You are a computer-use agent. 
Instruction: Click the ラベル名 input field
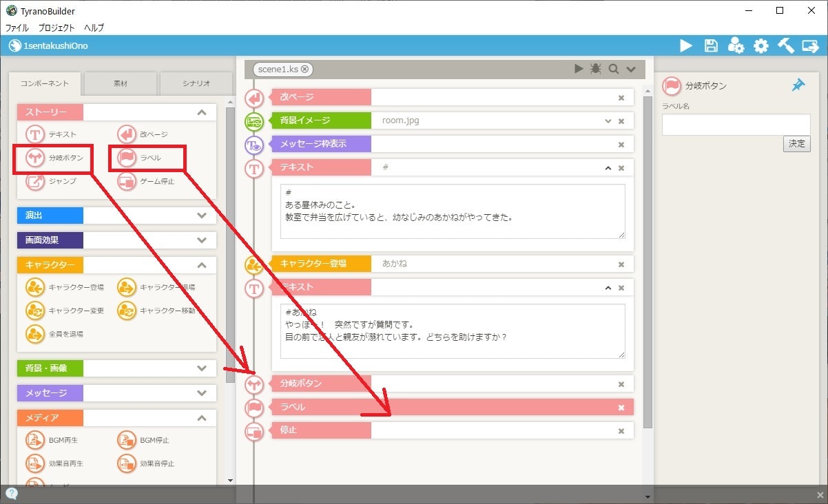[736, 125]
